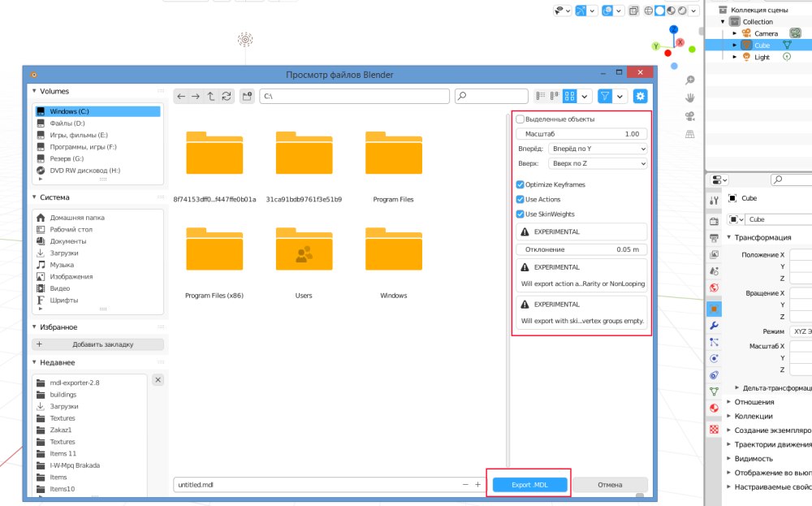Enable Выделенные объекты checkbox
This screenshot has height=506, width=812.
[520, 119]
